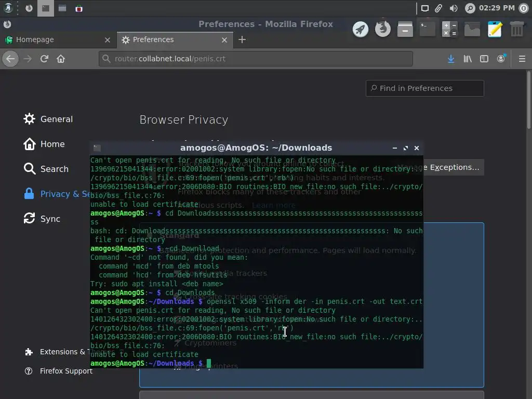Viewport: 532px width, 399px height.
Task: Open the Library bookshelf icon
Action: pos(468,59)
